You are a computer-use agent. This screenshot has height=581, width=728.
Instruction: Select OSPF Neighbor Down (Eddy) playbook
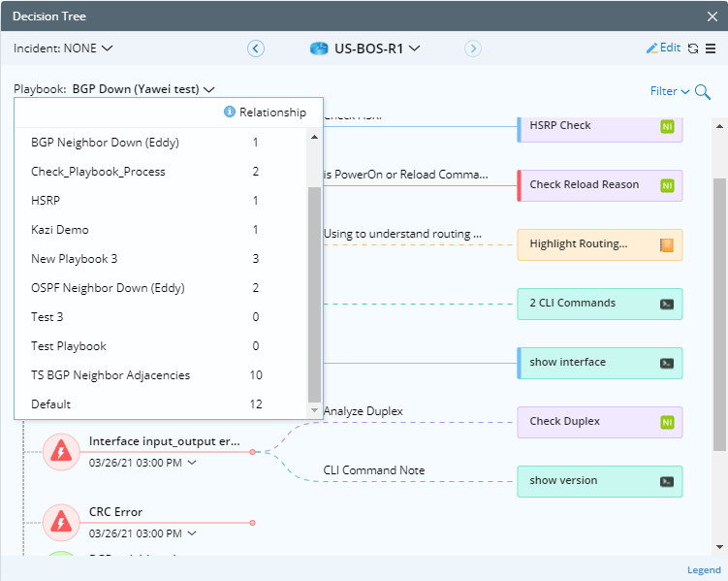point(108,288)
